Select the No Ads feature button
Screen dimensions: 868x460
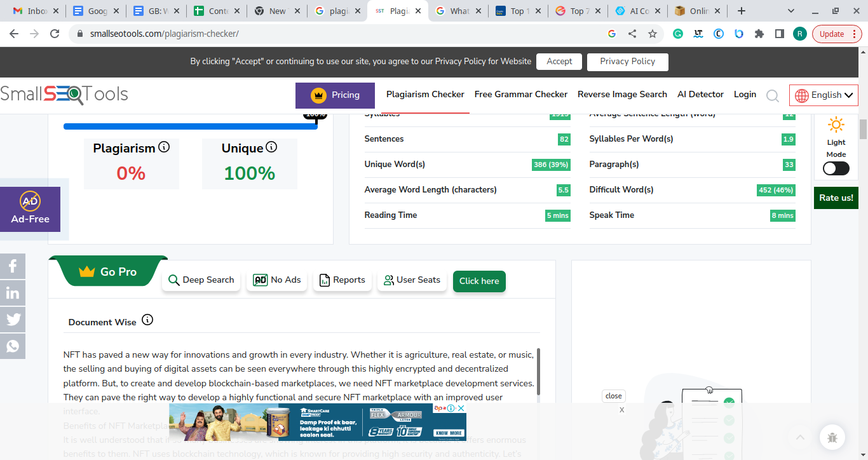click(x=276, y=280)
